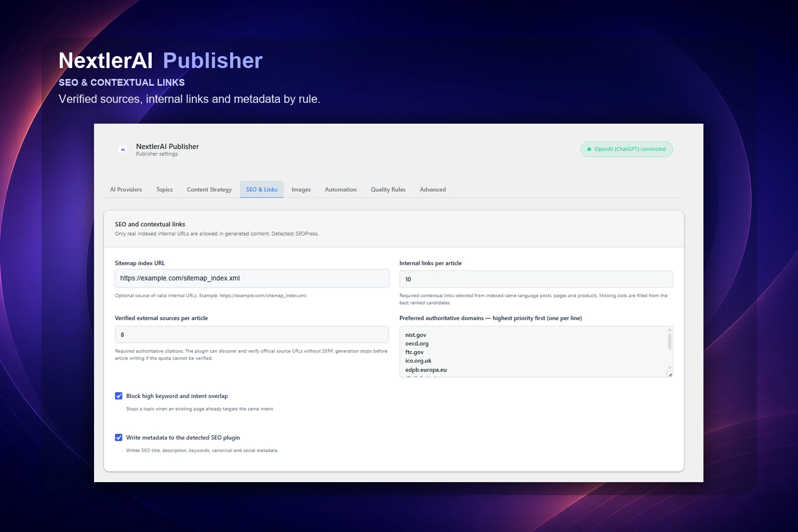Image resolution: width=798 pixels, height=532 pixels.
Task: Click the textarea resize handle in the domains box
Action: (670, 375)
